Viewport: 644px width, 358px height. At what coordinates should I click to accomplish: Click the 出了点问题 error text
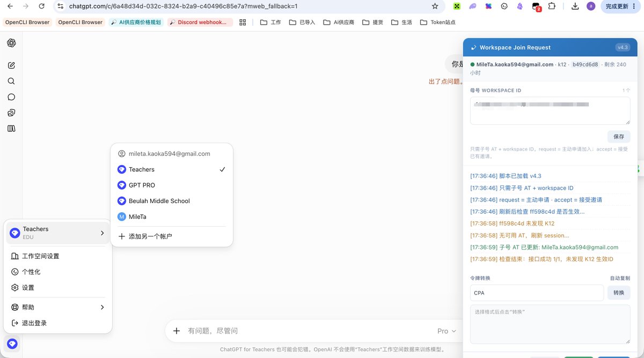coord(445,81)
